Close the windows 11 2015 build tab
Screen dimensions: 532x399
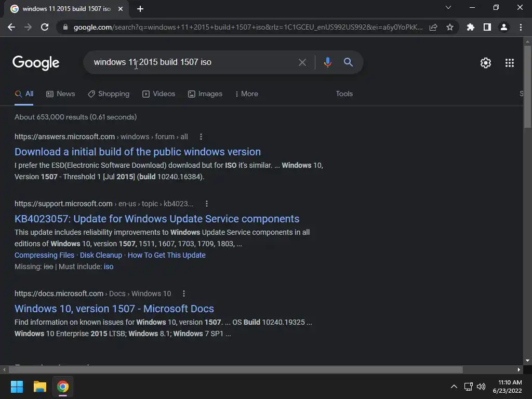(x=121, y=9)
